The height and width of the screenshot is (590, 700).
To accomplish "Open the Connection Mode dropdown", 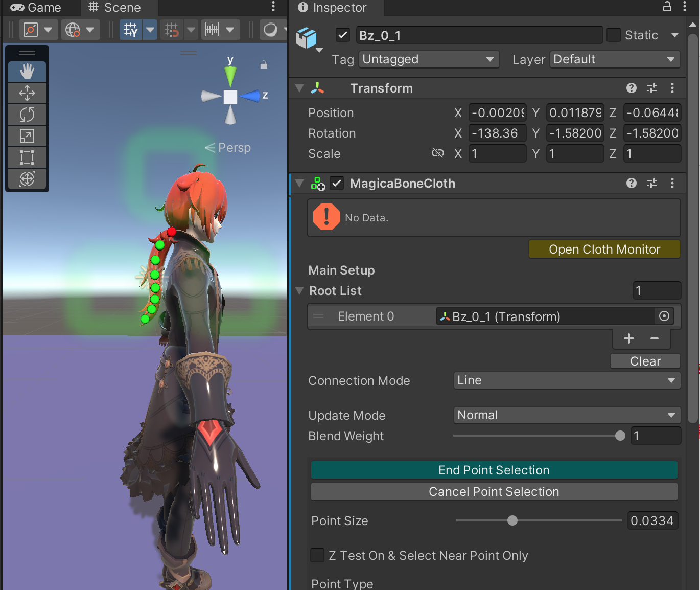I will point(567,380).
